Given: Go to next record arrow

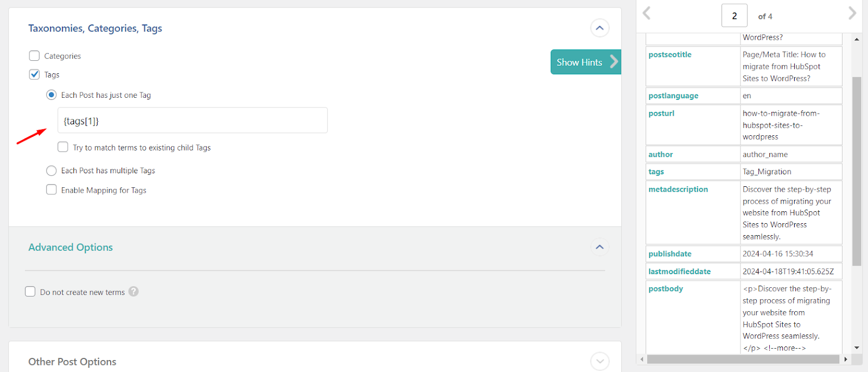Looking at the screenshot, I should 852,13.
